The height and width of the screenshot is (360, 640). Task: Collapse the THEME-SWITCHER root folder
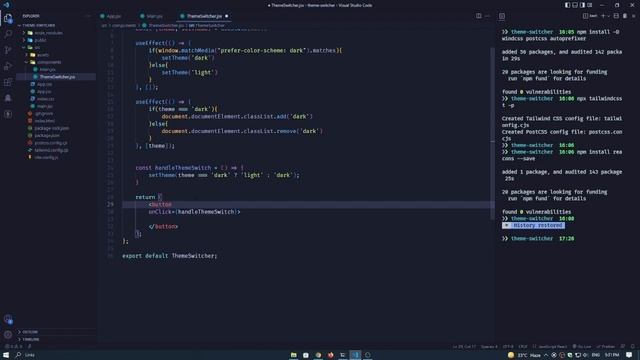(x=39, y=25)
